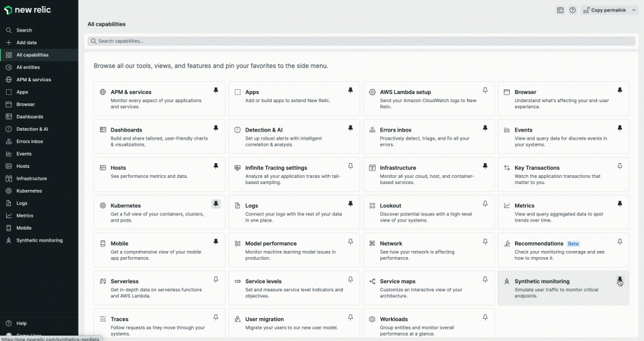
Task: Click the Workloads card icon
Action: tap(372, 320)
